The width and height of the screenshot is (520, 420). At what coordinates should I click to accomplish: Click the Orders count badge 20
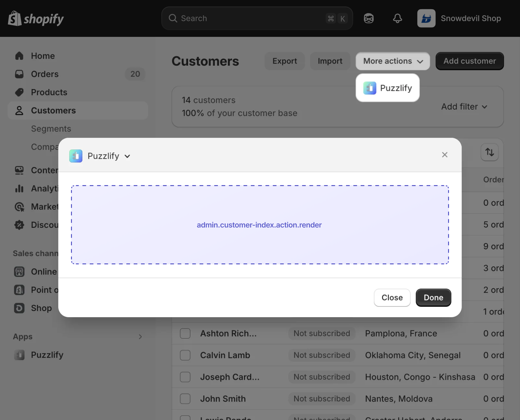click(135, 74)
